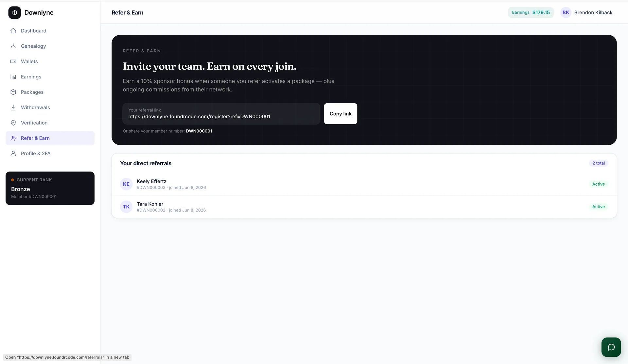
Task: Click the Earnings $179.15 badge
Action: pos(531,12)
